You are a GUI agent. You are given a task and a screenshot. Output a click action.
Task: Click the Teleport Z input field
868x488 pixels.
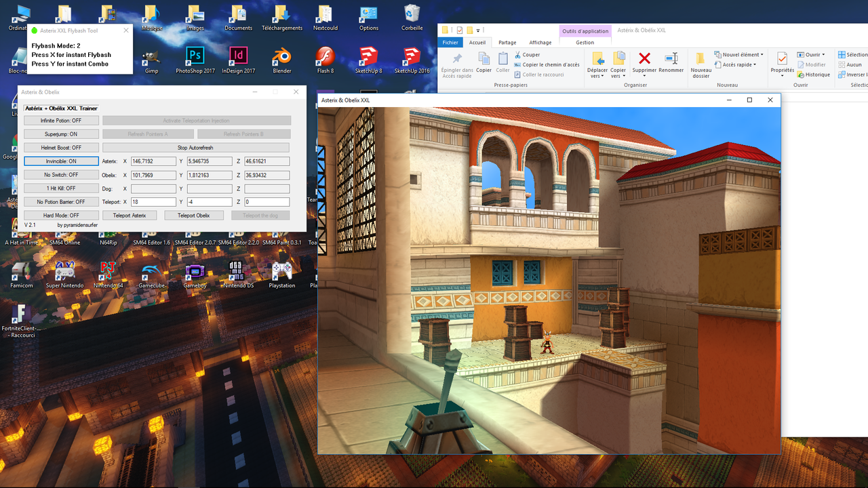pos(267,202)
